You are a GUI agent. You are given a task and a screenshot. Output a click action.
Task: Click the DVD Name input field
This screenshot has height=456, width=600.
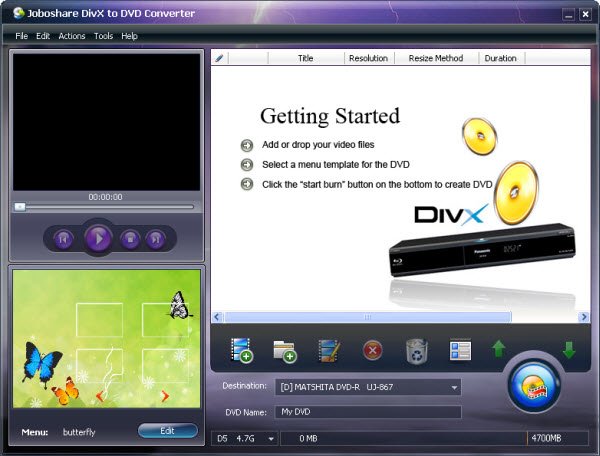[x=368, y=412]
